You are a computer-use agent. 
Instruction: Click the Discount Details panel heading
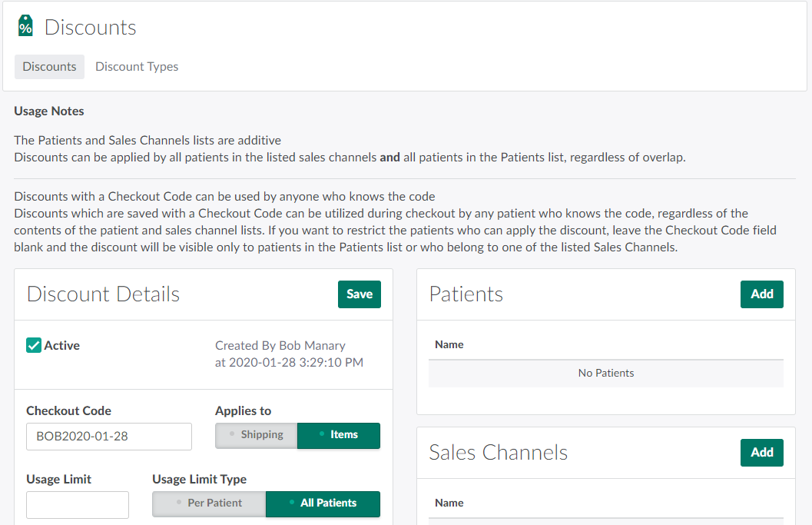click(103, 294)
